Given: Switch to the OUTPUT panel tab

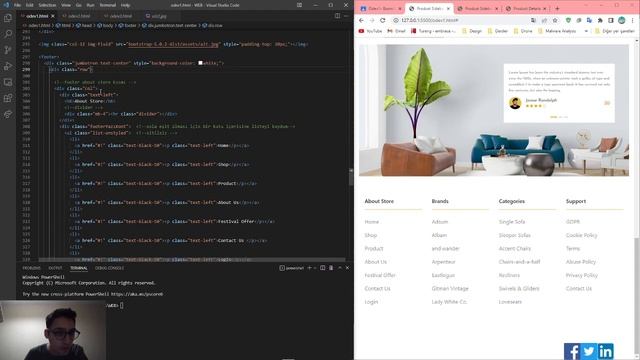Looking at the screenshot, I should [x=56, y=268].
